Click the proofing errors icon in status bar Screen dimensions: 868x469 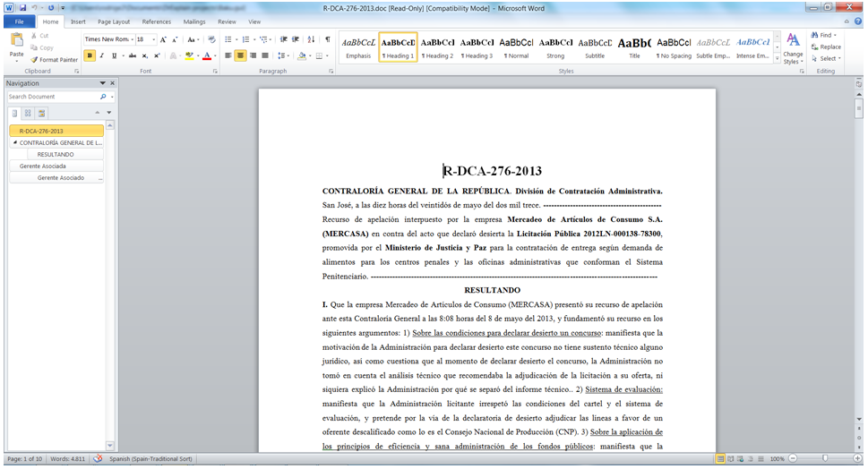pos(98,458)
